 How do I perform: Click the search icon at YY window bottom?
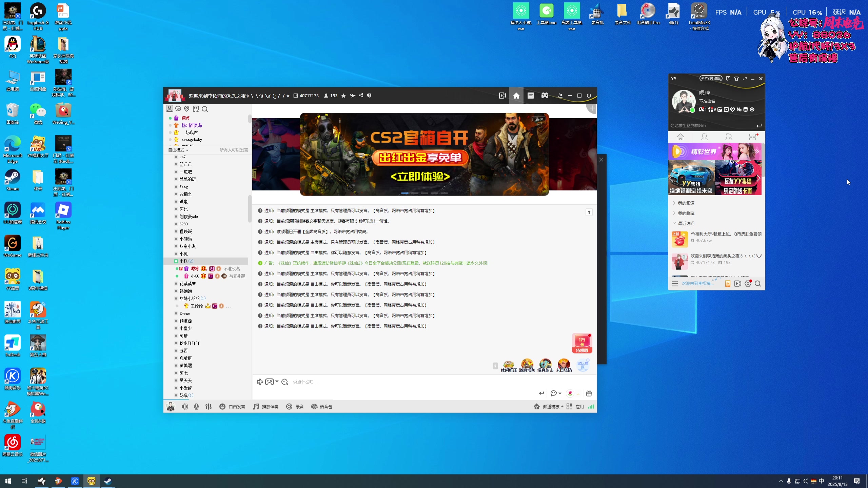[758, 284]
